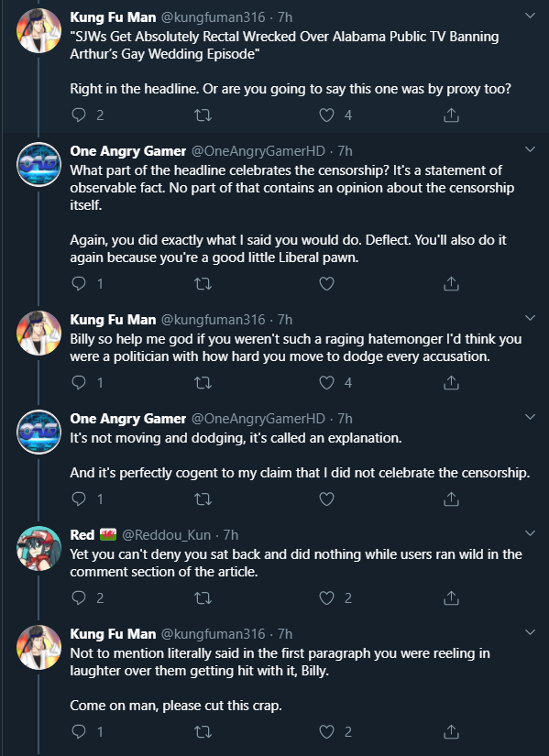Like the 'it's called an explanation' tweet

pos(326,499)
